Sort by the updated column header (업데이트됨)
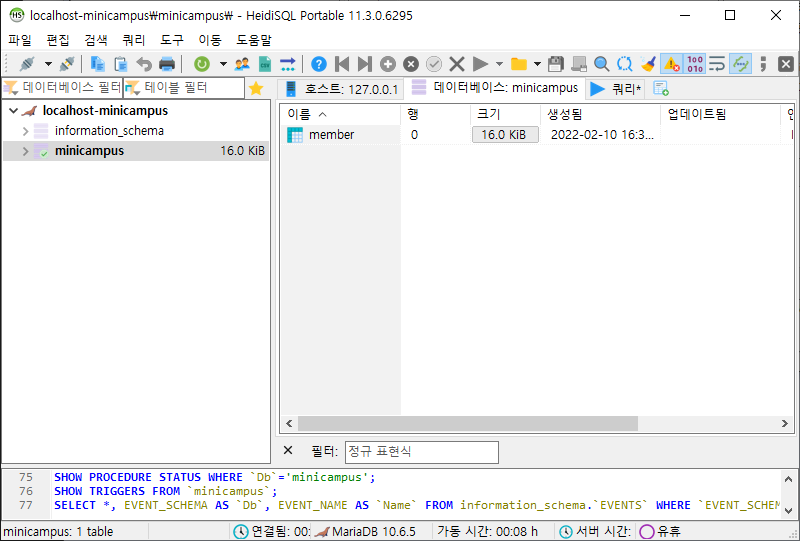Screen dimensions: 800x541 pyautogui.click(x=720, y=114)
